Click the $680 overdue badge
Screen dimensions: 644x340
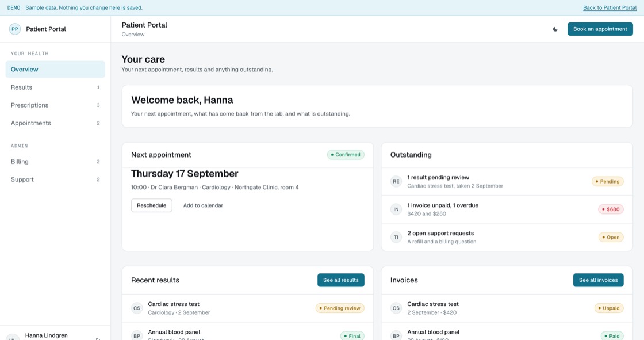pyautogui.click(x=611, y=209)
